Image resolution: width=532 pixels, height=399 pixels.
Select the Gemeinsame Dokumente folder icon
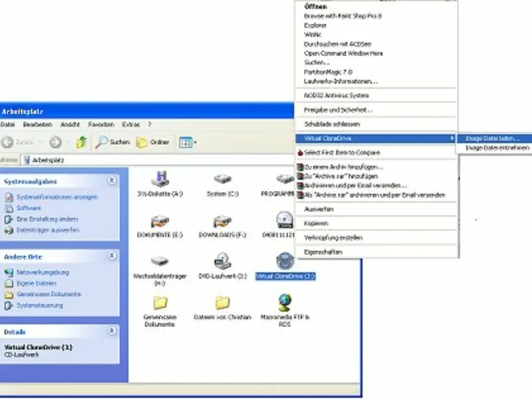[160, 303]
